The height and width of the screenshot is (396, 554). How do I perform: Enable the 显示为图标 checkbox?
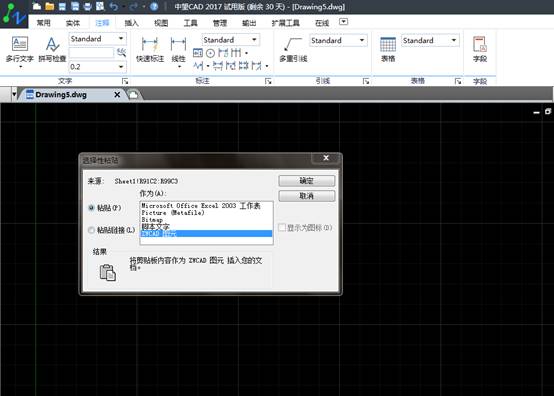tap(282, 227)
